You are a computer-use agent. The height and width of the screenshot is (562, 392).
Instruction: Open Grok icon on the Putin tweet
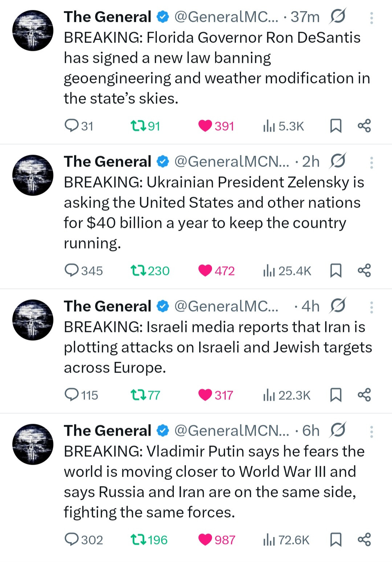pyautogui.click(x=338, y=430)
